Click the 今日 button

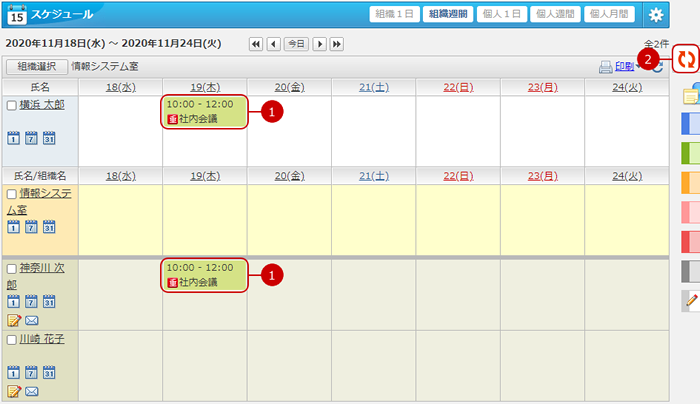click(296, 44)
